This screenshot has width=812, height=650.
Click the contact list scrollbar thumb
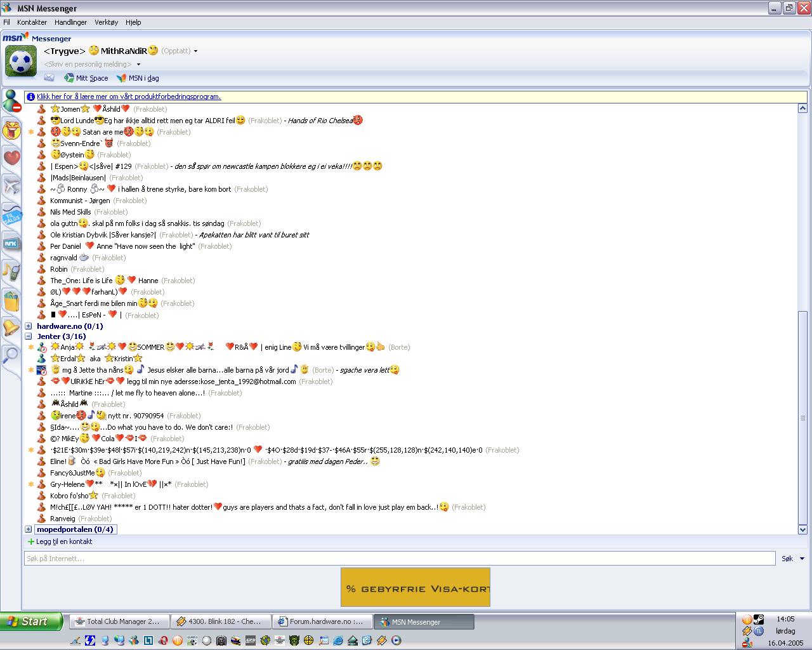tap(802, 418)
